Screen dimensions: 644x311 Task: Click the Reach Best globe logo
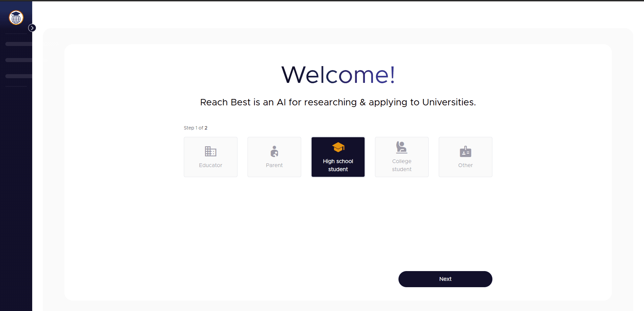click(16, 17)
